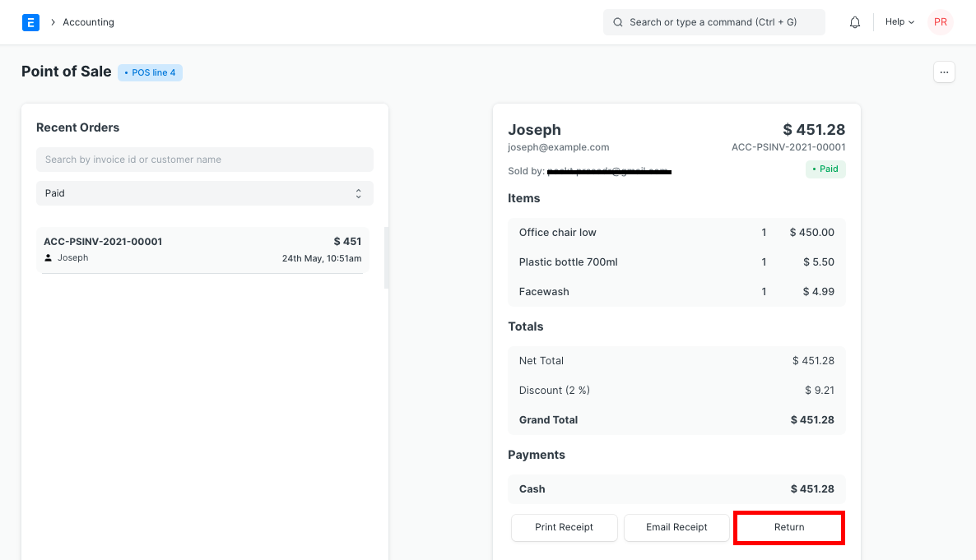976x560 pixels.
Task: Click the customer name Joseph heading
Action: pos(534,129)
